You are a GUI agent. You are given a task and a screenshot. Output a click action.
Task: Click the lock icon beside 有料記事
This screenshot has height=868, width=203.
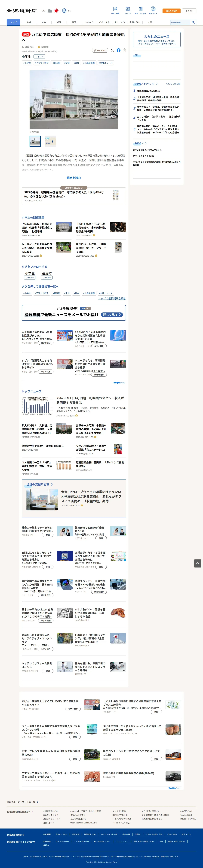[x=39, y=47]
